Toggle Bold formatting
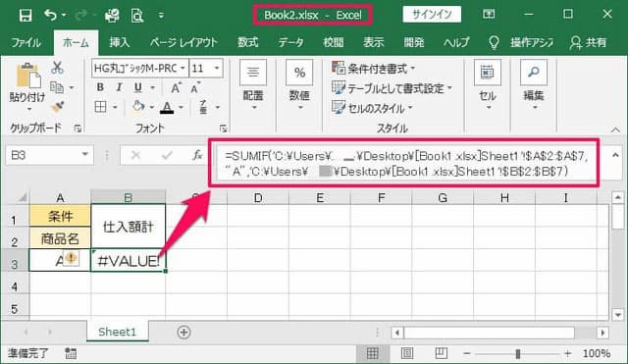 coord(100,87)
